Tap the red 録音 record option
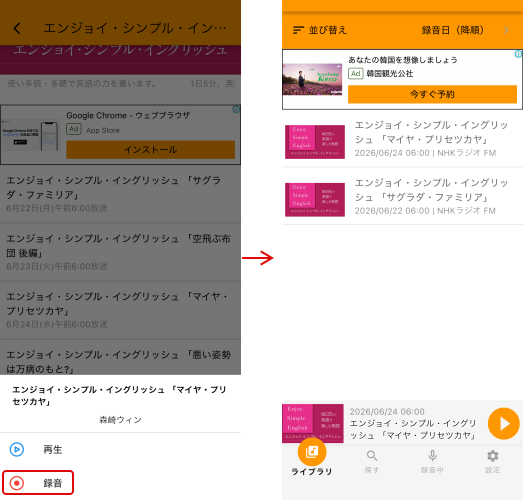523x500 pixels. pos(38,483)
